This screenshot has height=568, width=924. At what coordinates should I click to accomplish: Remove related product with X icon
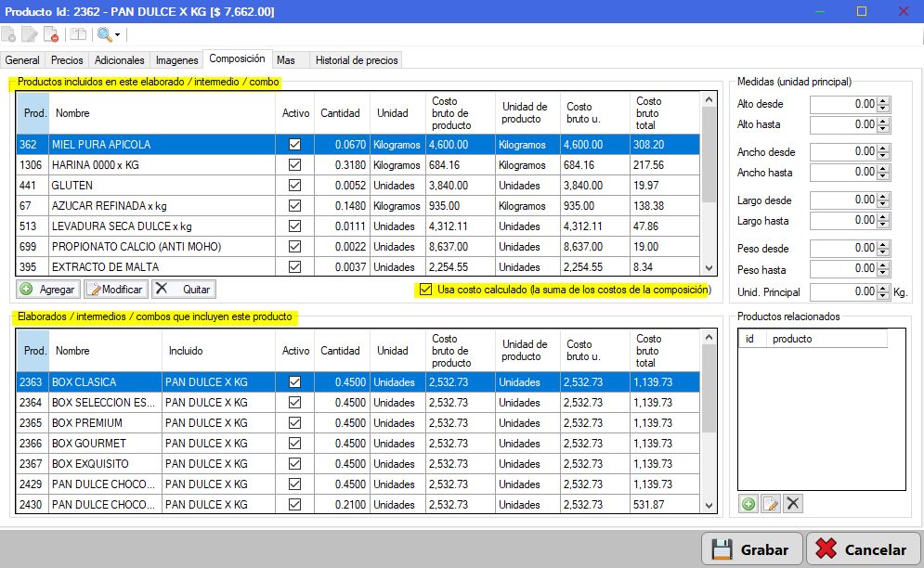[793, 504]
